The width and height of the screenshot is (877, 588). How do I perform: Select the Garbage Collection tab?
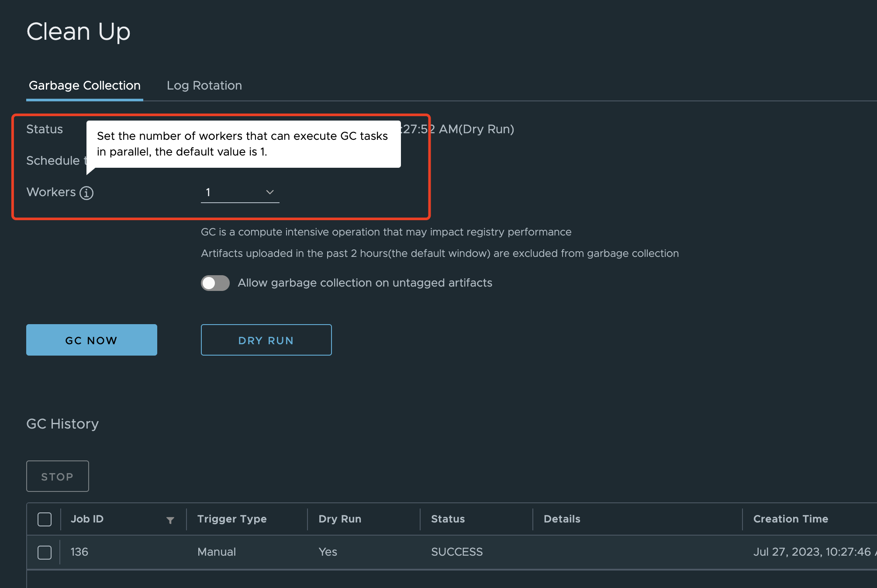pos(84,86)
